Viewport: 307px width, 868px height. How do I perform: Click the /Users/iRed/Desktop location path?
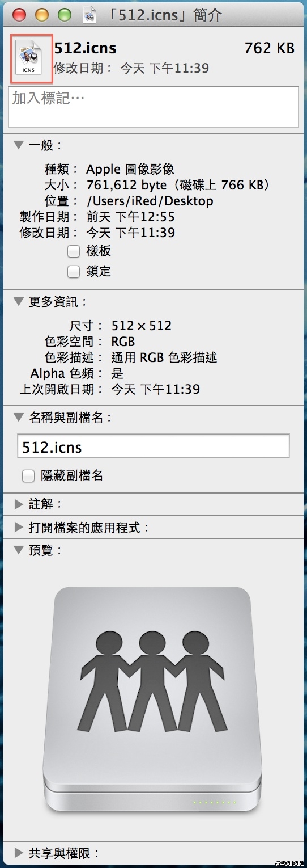(150, 201)
